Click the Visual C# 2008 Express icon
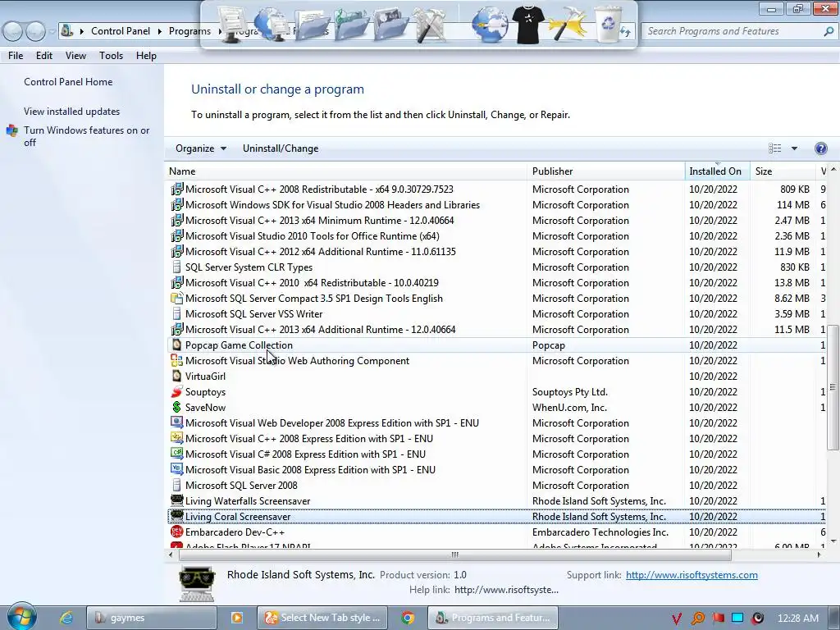 [176, 454]
